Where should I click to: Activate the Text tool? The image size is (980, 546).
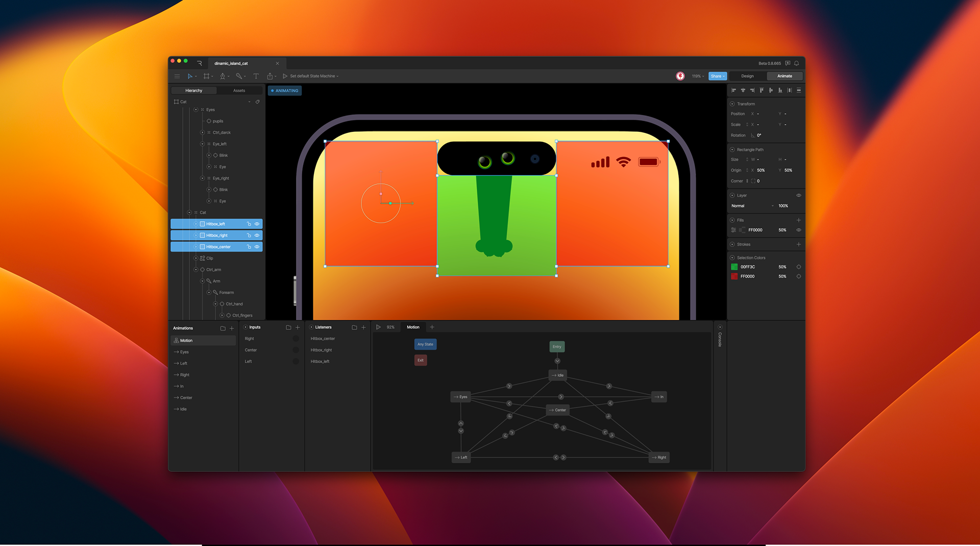click(256, 76)
